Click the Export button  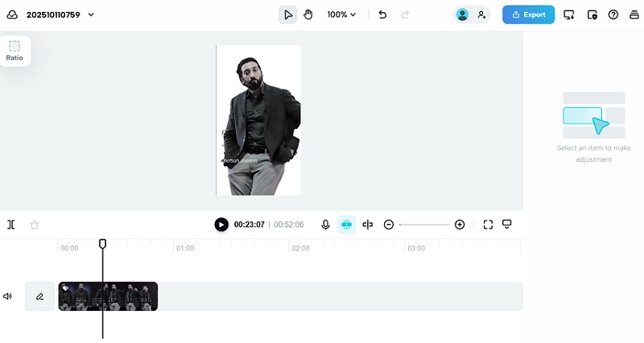[x=528, y=14]
